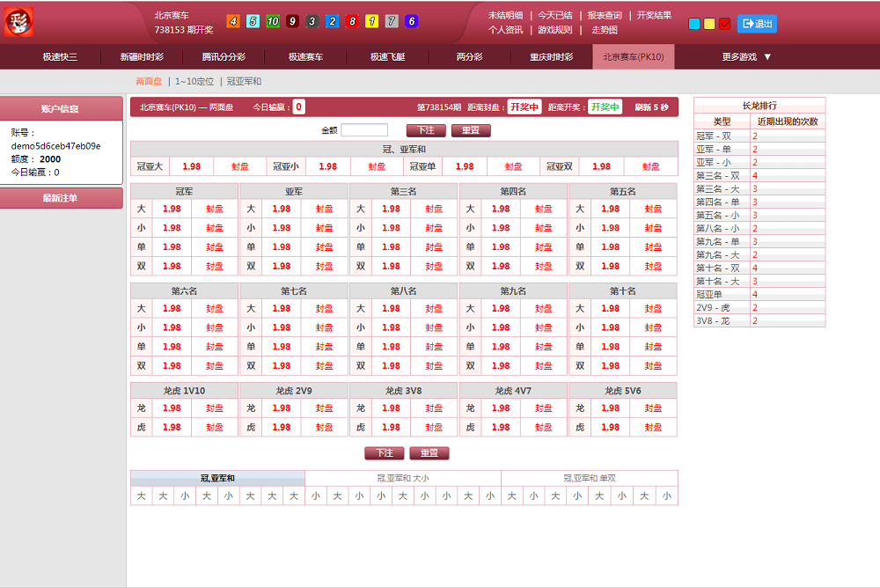This screenshot has height=588, width=880.
Task: Expand the 更多游戏 dropdown menu
Action: click(x=746, y=57)
